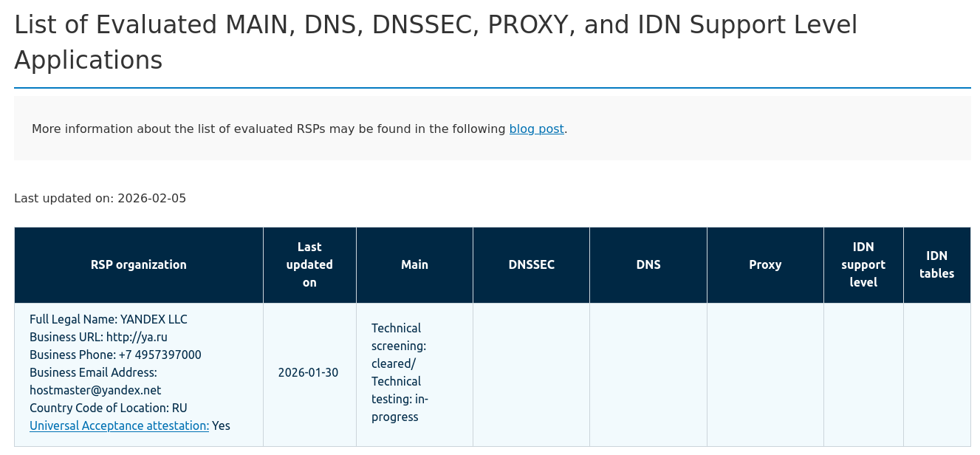Select the 2026-01-30 date cell

tap(308, 372)
